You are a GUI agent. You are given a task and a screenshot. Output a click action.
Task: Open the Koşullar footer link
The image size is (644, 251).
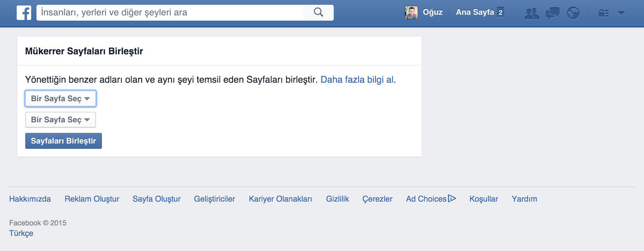click(x=484, y=199)
